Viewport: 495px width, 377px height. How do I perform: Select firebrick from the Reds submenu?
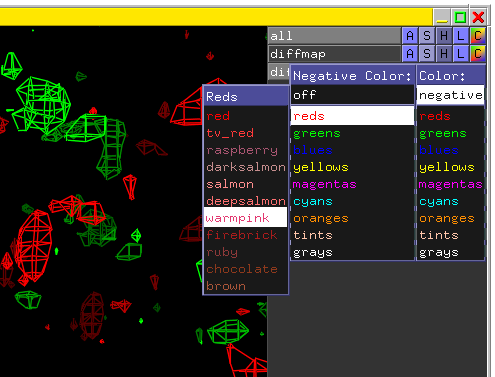[x=246, y=235]
